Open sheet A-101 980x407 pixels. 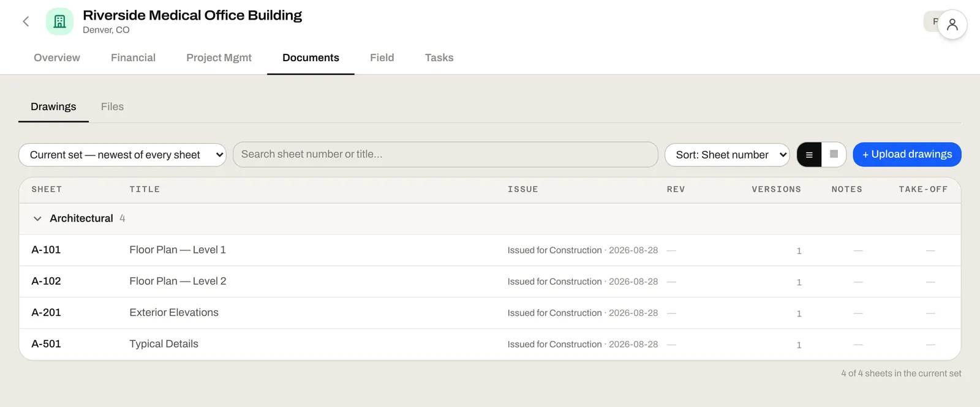tap(46, 250)
